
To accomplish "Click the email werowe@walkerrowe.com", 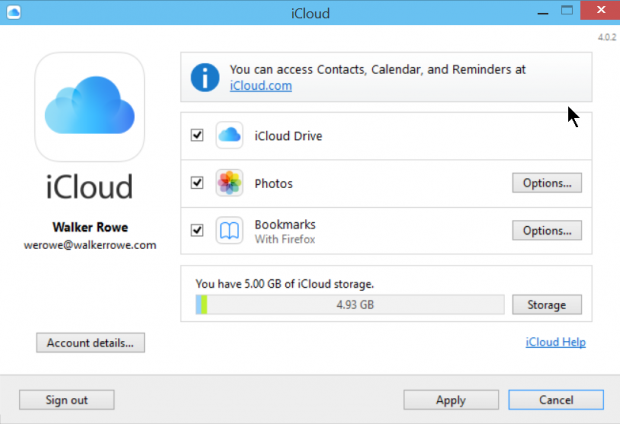I will click(90, 245).
